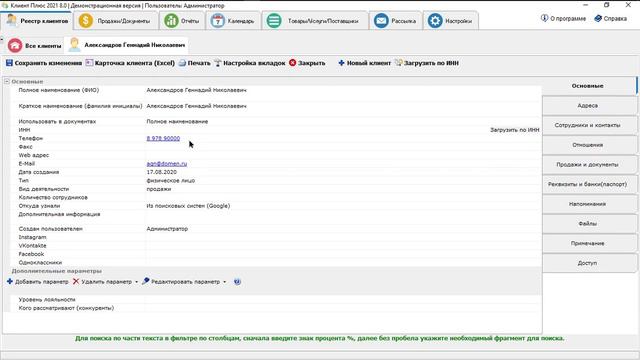Switch to the Рассылка tab
640x360 pixels.
click(x=395, y=21)
